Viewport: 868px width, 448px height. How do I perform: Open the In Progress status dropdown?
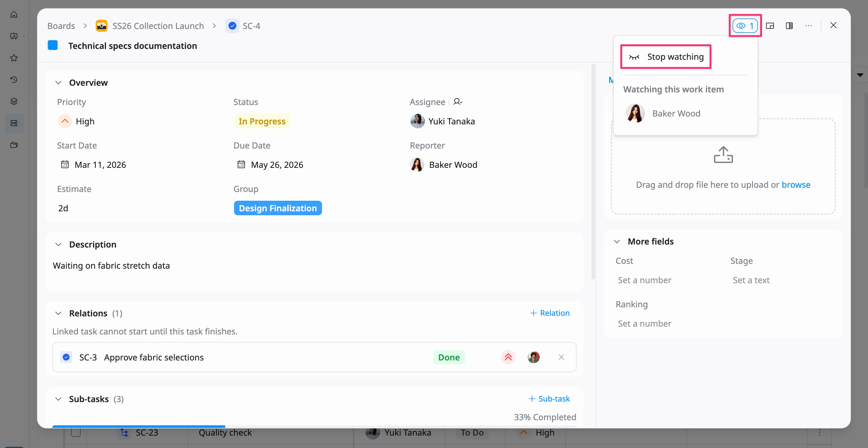pos(262,121)
